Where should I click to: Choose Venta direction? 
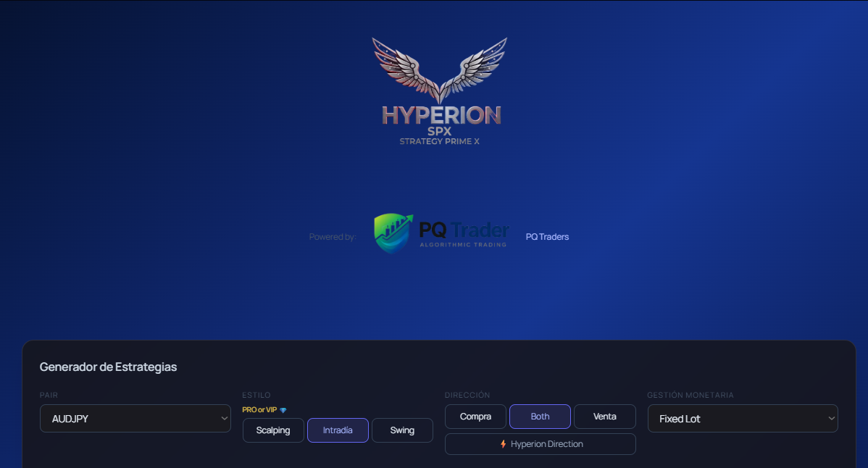[604, 417]
